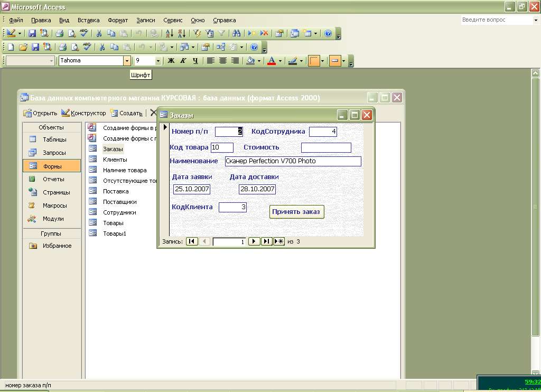The image size is (541, 392).
Task: Click the Help question mark icon
Action: 328,33
